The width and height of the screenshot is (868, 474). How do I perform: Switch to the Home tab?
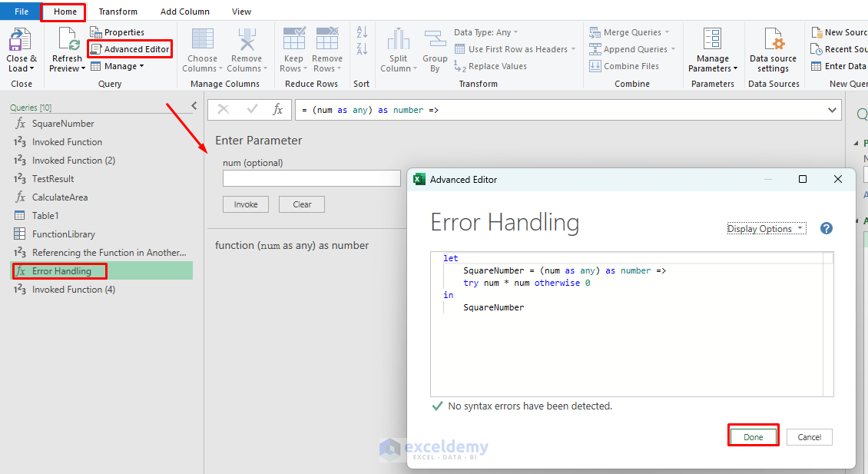click(65, 11)
